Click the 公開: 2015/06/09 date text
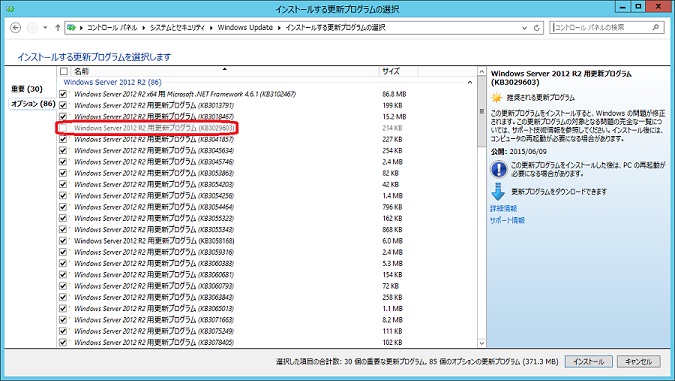The height and width of the screenshot is (381, 675). pos(519,152)
